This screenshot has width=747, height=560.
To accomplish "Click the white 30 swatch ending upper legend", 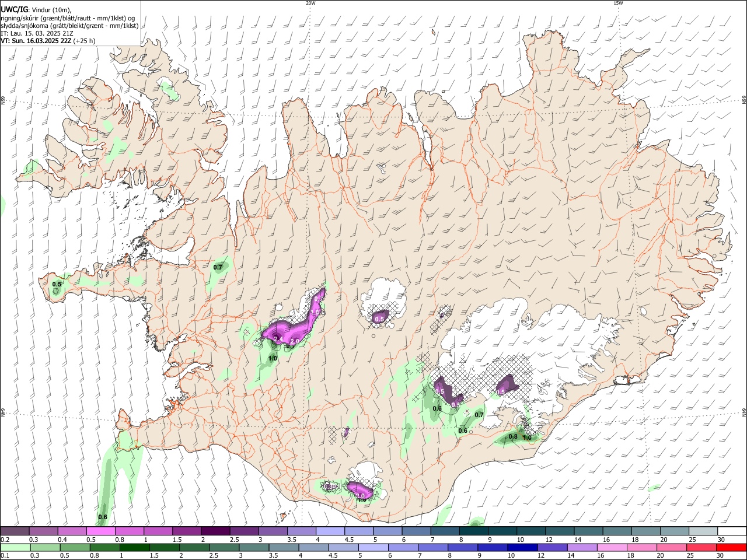I will (732, 531).
